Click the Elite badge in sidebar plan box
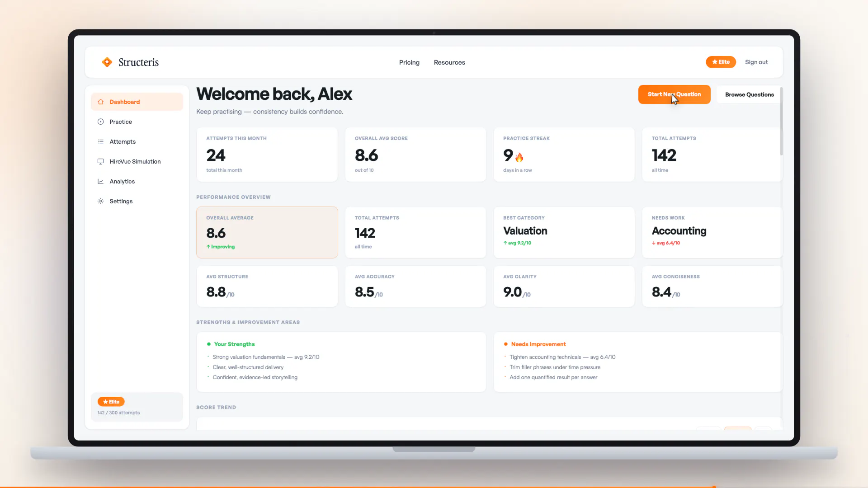The width and height of the screenshot is (868, 488). [x=111, y=402]
